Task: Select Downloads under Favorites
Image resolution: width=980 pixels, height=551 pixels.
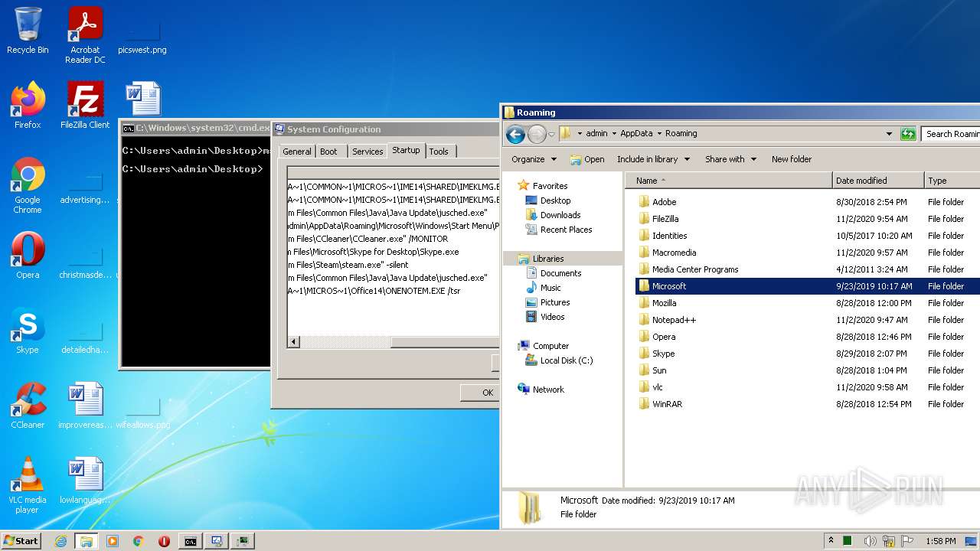Action: [x=560, y=215]
